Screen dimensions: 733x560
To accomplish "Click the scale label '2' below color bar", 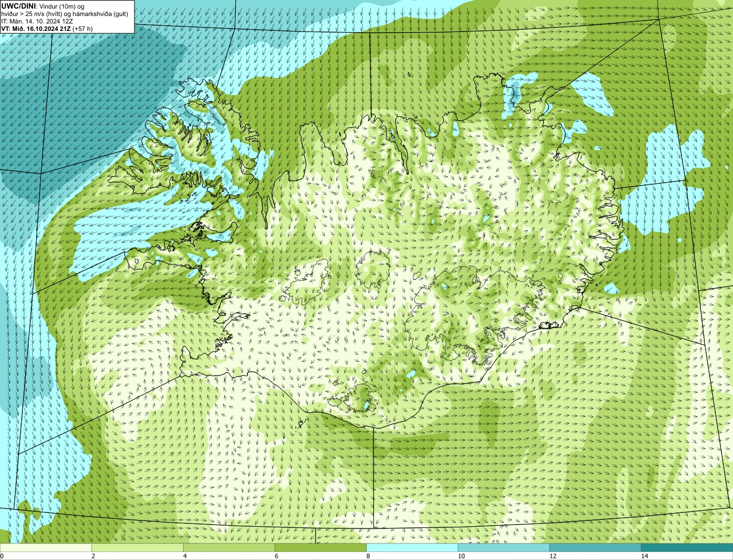I will click(93, 556).
